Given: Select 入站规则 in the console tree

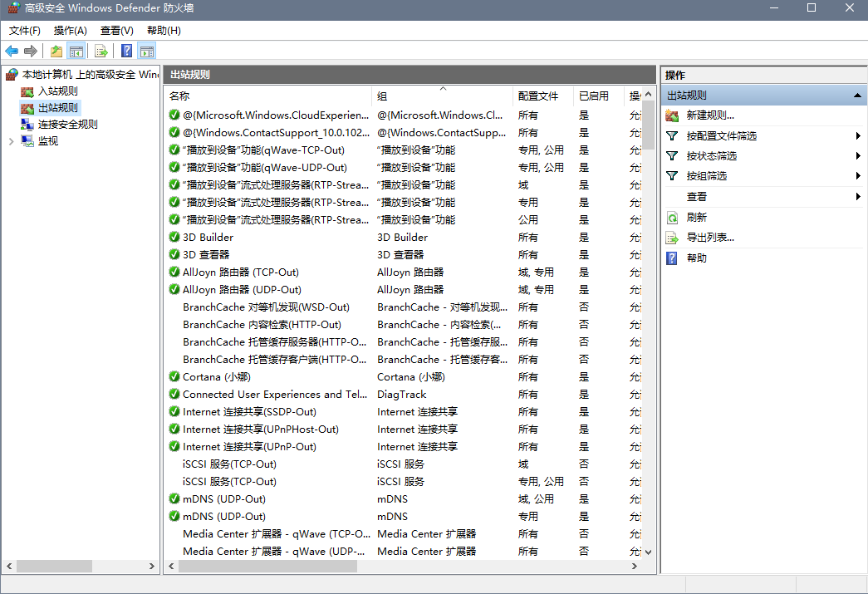Looking at the screenshot, I should click(x=58, y=91).
